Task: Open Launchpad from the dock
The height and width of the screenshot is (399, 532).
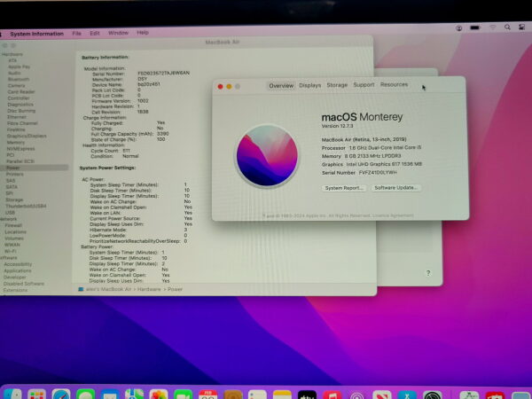Action: pyautogui.click(x=36, y=395)
